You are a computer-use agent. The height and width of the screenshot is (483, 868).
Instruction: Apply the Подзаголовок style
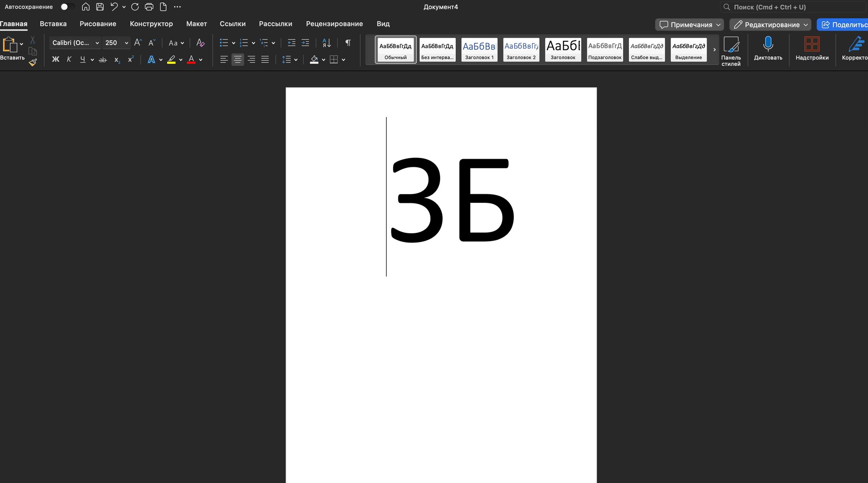(605, 49)
